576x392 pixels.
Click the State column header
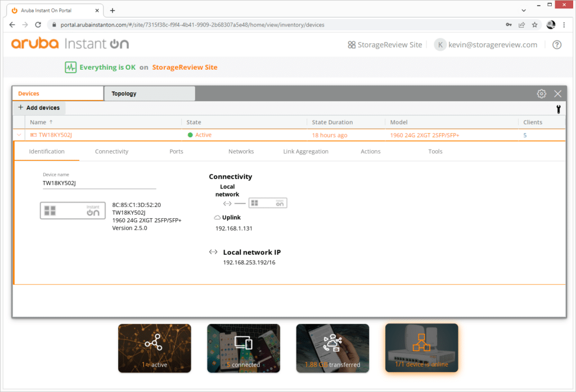pyautogui.click(x=193, y=122)
